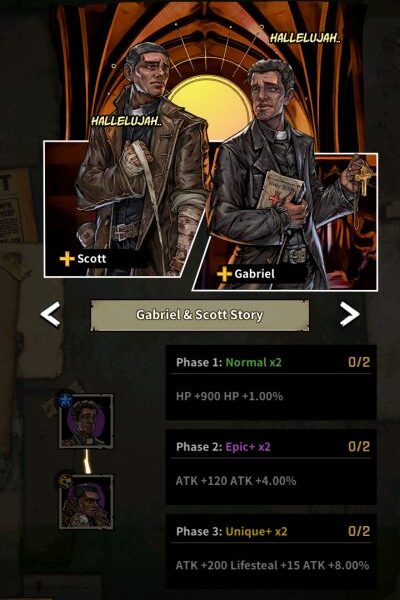Viewport: 400px width, 600px height.
Task: Go to previous story with left arrow
Action: 51,314
